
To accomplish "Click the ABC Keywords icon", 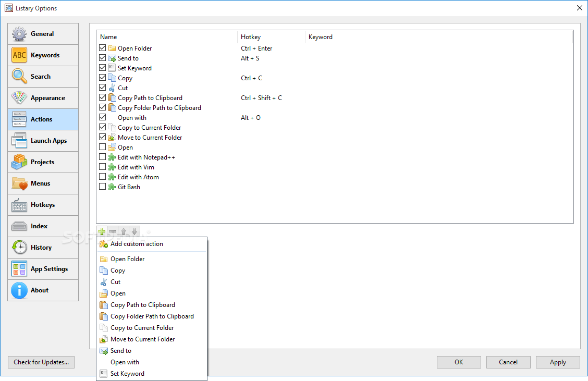I will [x=19, y=55].
